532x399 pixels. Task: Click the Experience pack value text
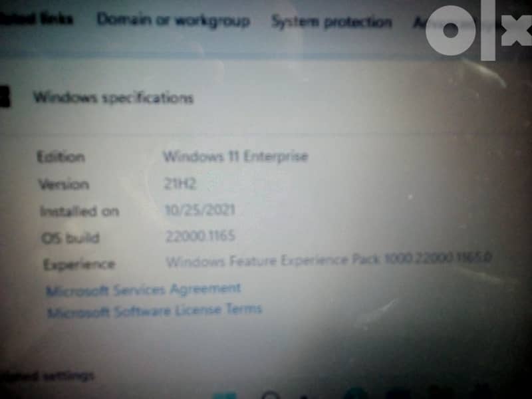[x=329, y=259]
